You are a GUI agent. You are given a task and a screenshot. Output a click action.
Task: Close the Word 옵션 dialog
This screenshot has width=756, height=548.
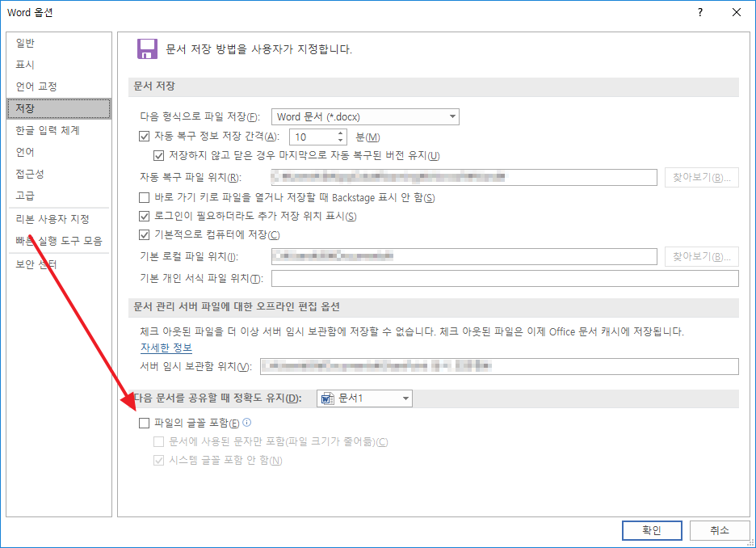[x=737, y=13]
